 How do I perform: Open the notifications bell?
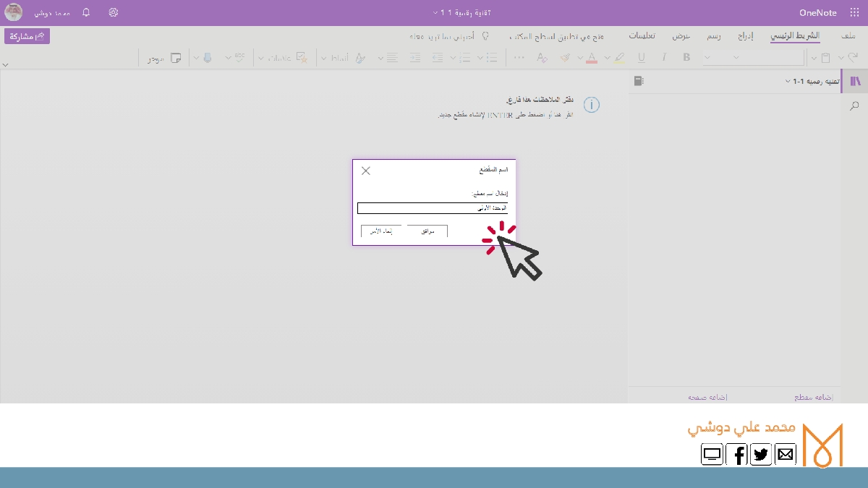pyautogui.click(x=87, y=13)
